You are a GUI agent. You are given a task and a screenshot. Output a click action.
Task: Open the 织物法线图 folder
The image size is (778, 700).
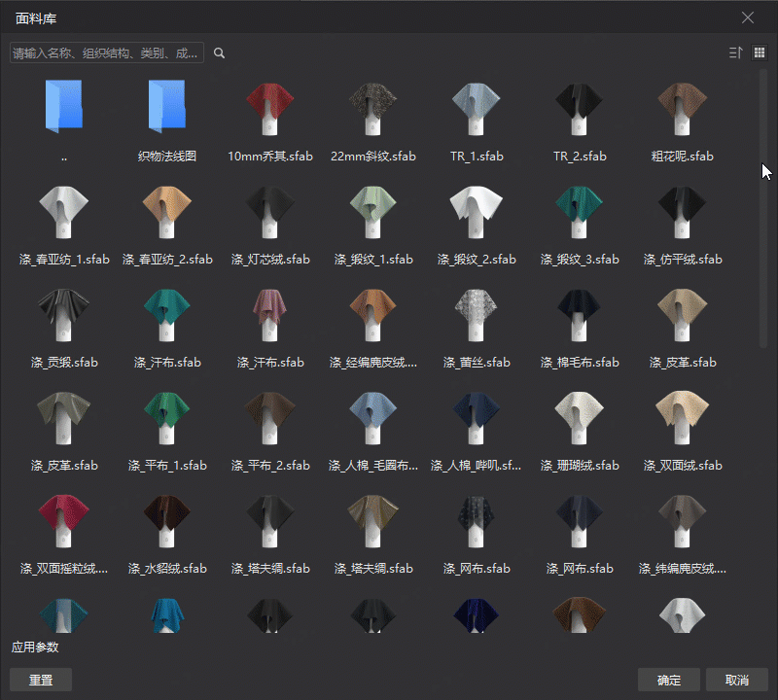pos(167,107)
